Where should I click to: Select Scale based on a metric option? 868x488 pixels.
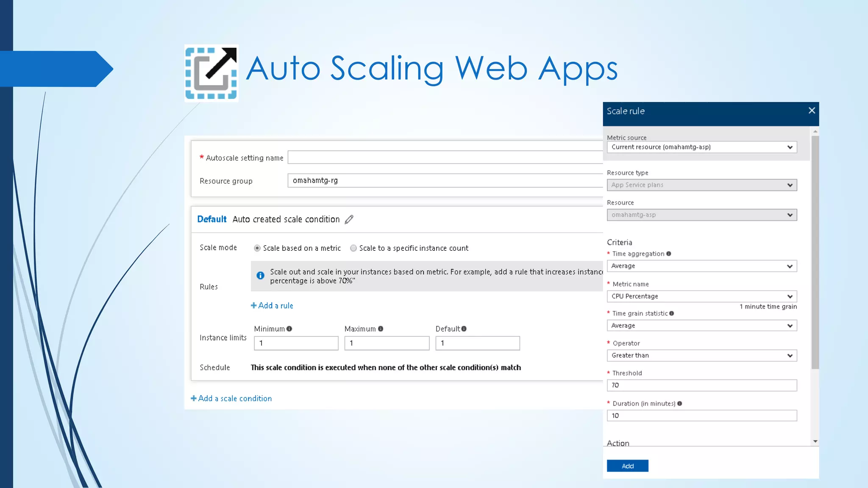(257, 248)
